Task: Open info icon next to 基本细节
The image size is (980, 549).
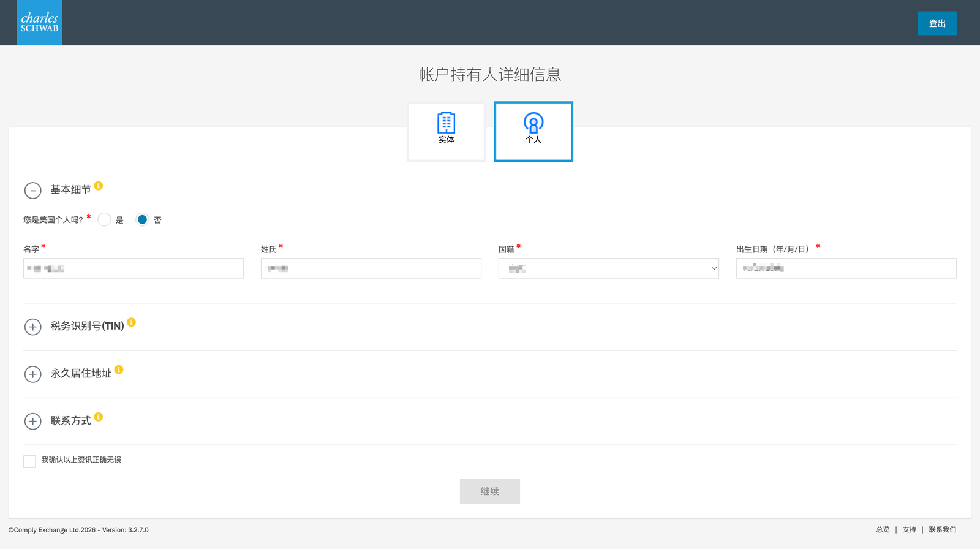Action: pyautogui.click(x=99, y=186)
